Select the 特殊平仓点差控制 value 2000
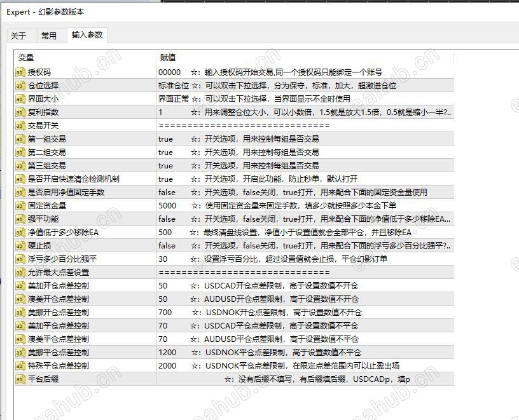Viewport: 519px width, 420px height. click(167, 366)
